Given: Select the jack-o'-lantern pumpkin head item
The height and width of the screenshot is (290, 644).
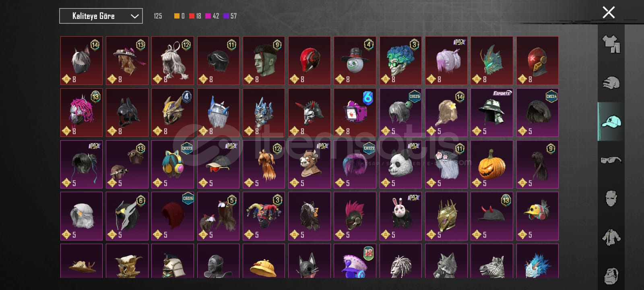Looking at the screenshot, I should point(492,164).
